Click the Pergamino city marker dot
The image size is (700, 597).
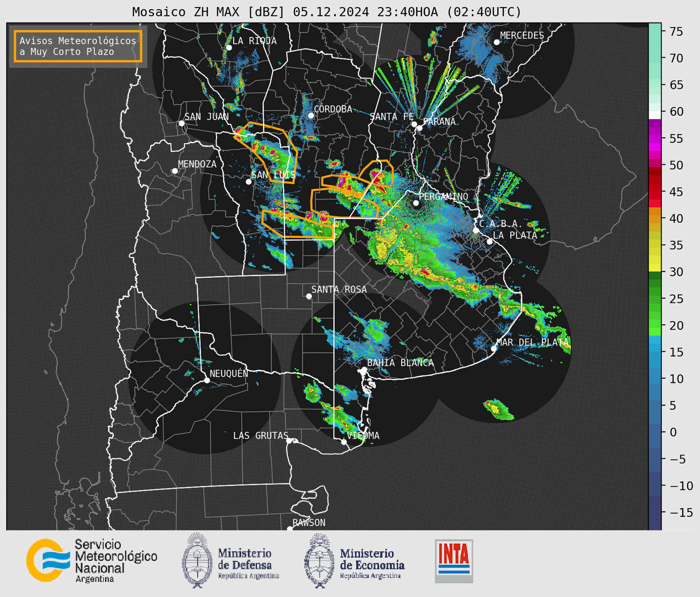[416, 203]
